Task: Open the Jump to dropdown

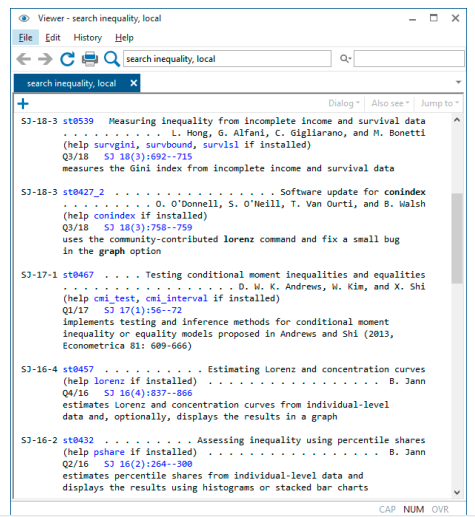Action: click(439, 103)
